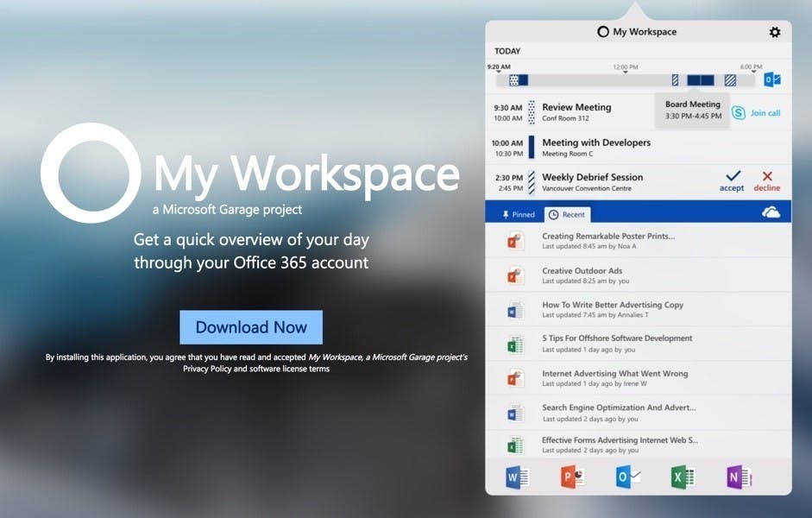812x518 pixels.
Task: Open Outlook calendar icon beside the timeline
Action: tap(773, 79)
